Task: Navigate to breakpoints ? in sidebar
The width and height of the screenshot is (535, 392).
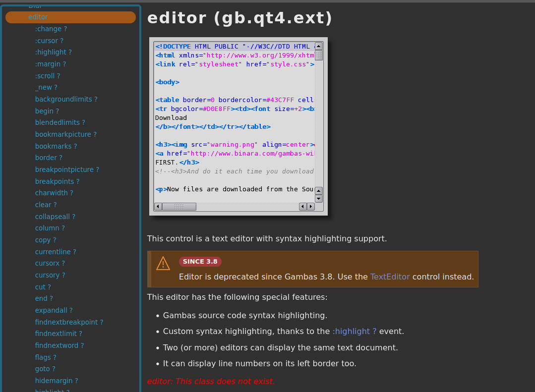Action: tap(57, 181)
